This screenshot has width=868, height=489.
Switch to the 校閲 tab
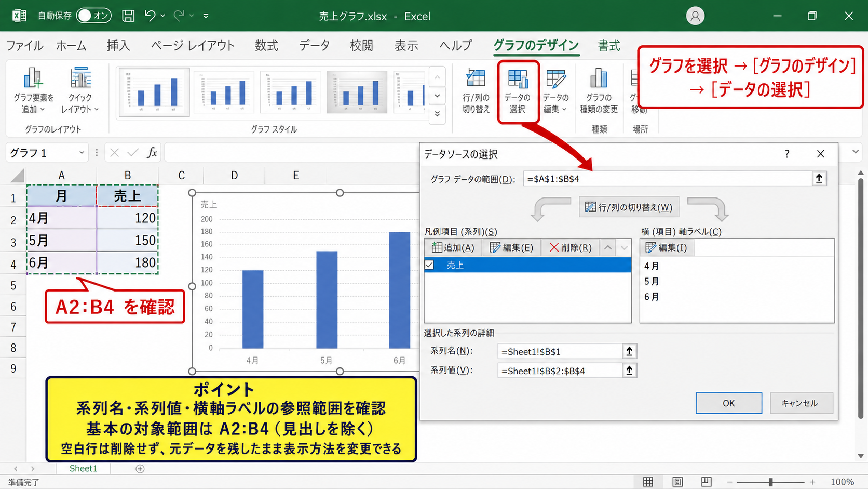pyautogui.click(x=361, y=46)
